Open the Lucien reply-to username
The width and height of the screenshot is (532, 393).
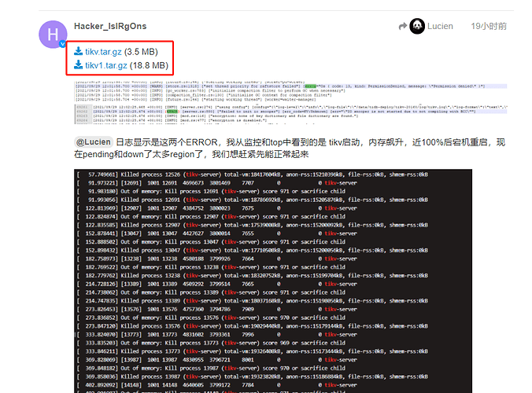point(440,26)
